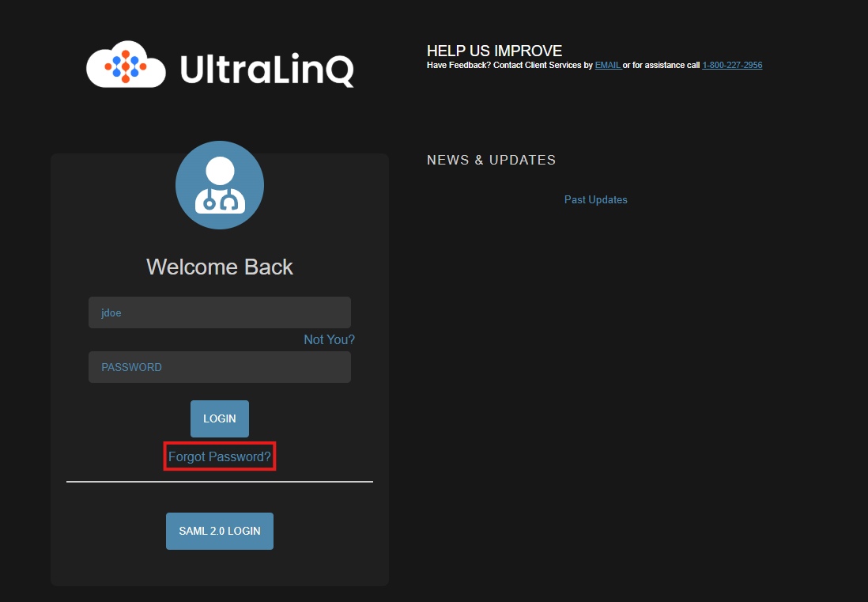Click the Welcome Back heading

(220, 267)
